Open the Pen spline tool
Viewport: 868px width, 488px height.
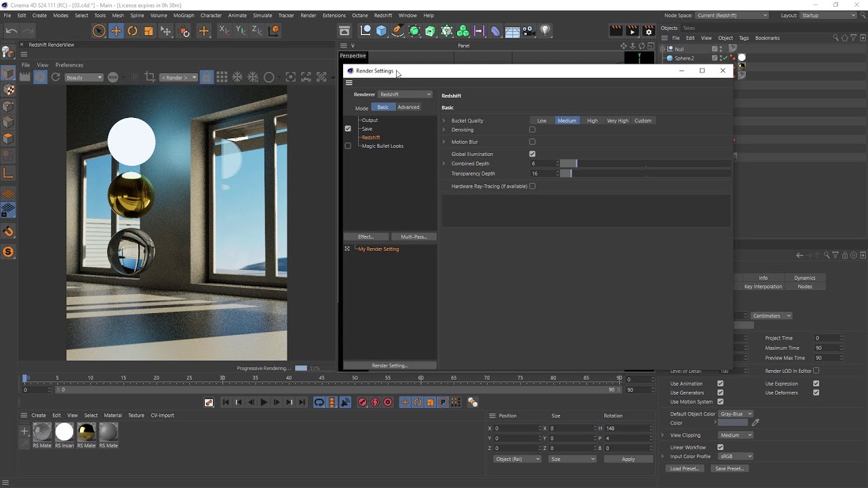[398, 30]
